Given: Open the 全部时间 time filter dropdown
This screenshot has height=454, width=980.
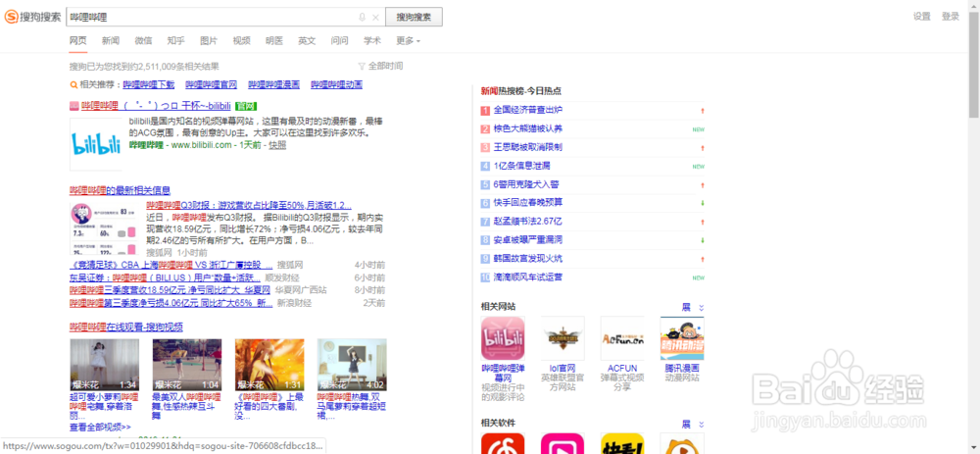Looking at the screenshot, I should [380, 66].
